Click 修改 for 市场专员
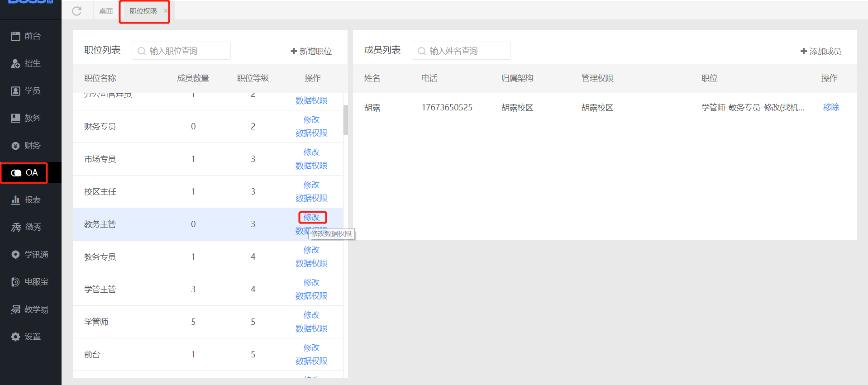Image resolution: width=868 pixels, height=385 pixels. coord(311,152)
